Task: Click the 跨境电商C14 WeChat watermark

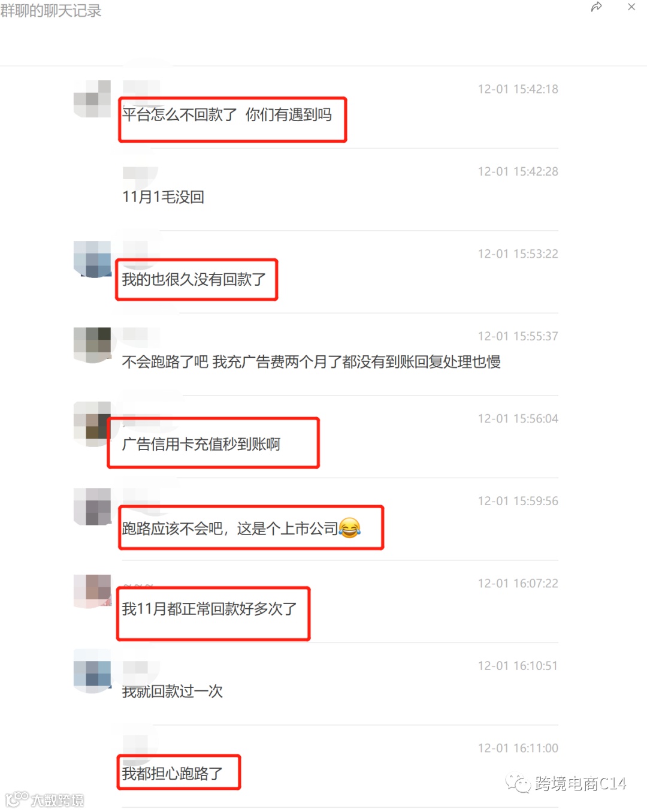Action: pyautogui.click(x=566, y=783)
